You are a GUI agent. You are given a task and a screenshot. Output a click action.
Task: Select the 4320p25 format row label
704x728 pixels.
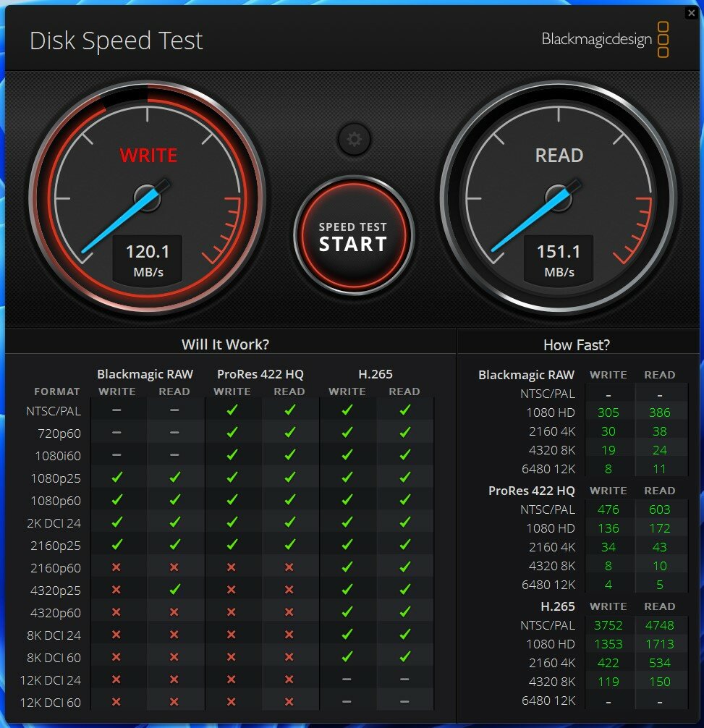[56, 591]
